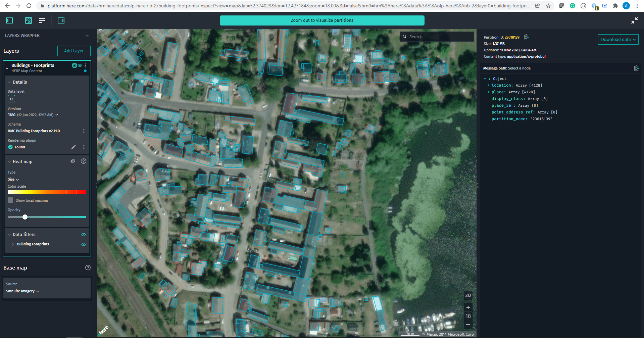Click the Zoom out to visualize partitions banner

tap(322, 20)
